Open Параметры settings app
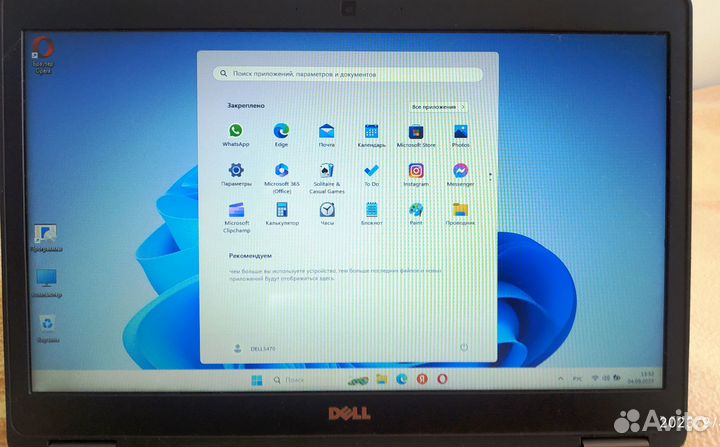The height and width of the screenshot is (447, 720). coord(236,174)
